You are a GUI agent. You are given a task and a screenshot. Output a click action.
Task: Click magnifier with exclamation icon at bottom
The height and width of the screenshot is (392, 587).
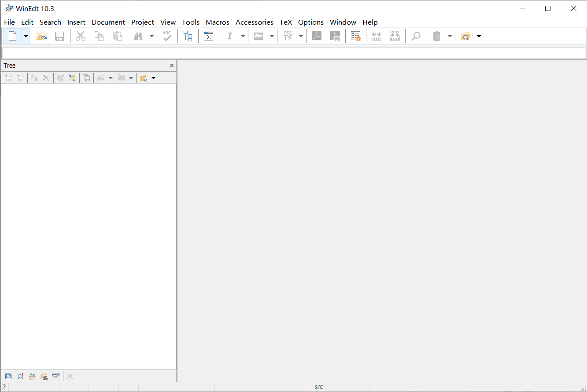pos(20,376)
